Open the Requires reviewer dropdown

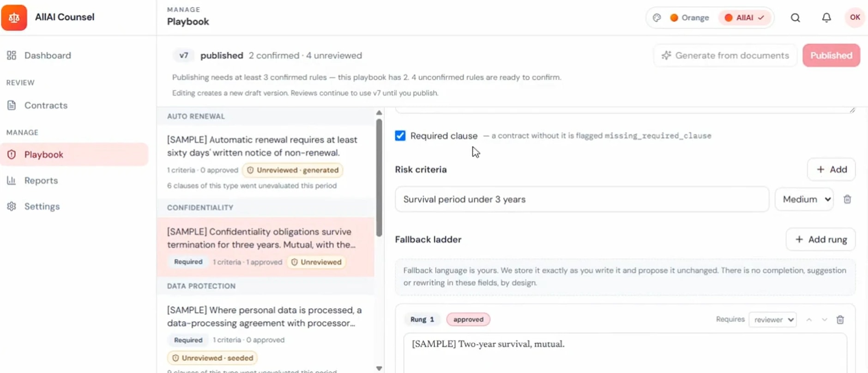[x=772, y=319]
